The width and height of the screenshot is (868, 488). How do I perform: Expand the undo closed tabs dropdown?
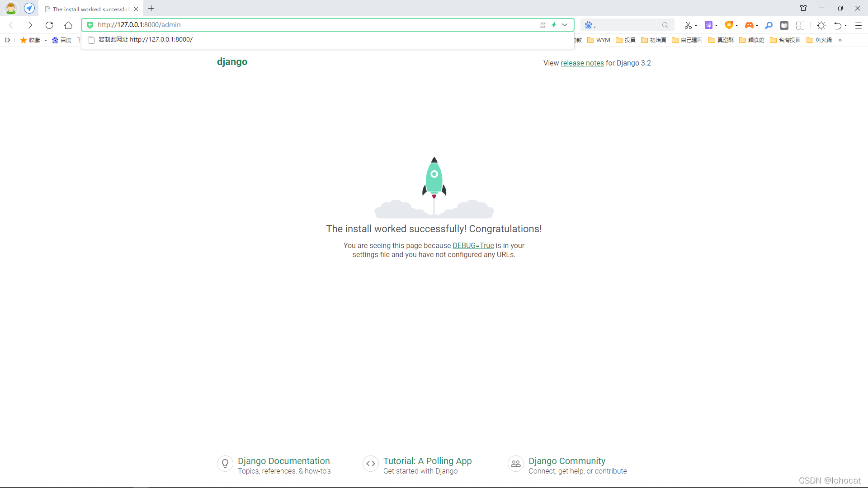tap(846, 26)
